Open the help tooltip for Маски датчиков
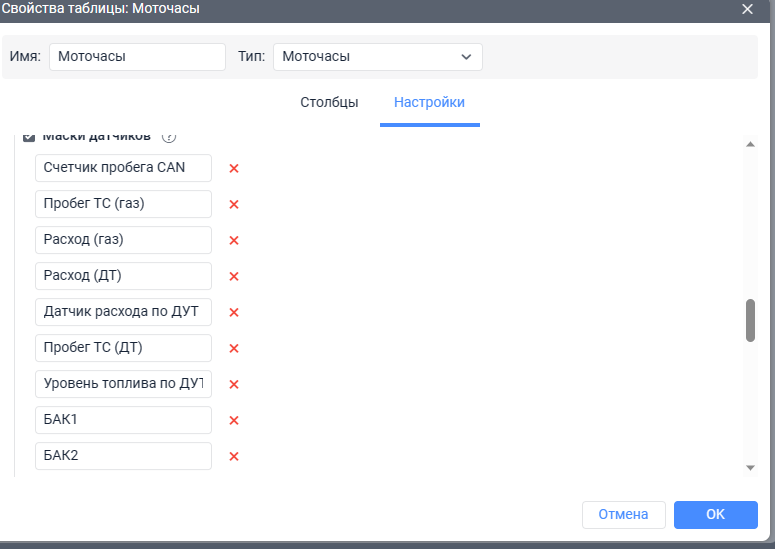The width and height of the screenshot is (775, 549). 169,137
